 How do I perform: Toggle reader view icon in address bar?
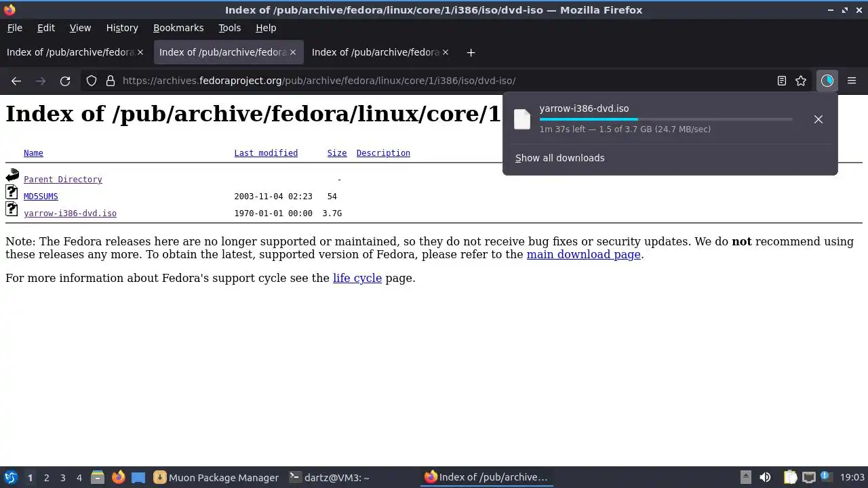(x=782, y=81)
